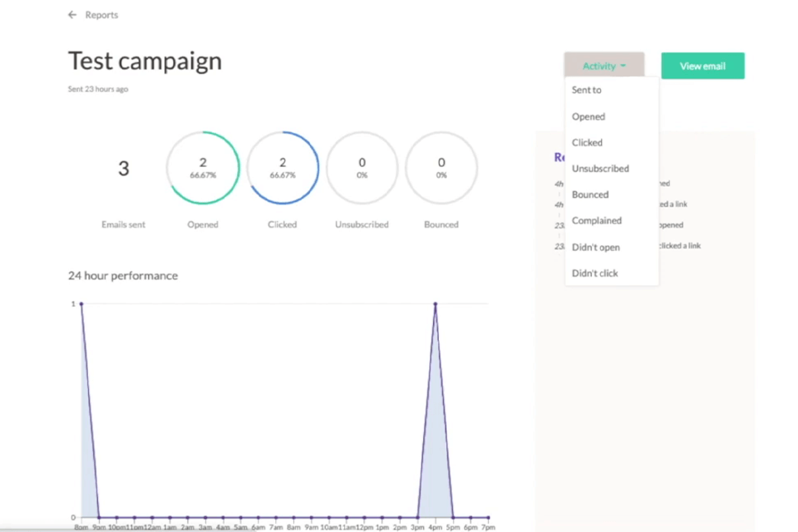Click the 'Bounced' label under its circle
The height and width of the screenshot is (532, 798).
click(441, 224)
